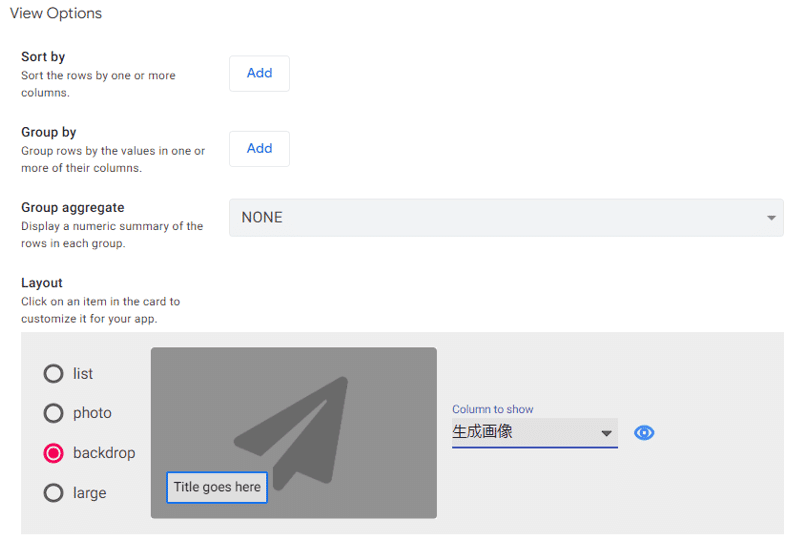Select the list layout radio button
The width and height of the screenshot is (793, 546).
click(x=53, y=374)
